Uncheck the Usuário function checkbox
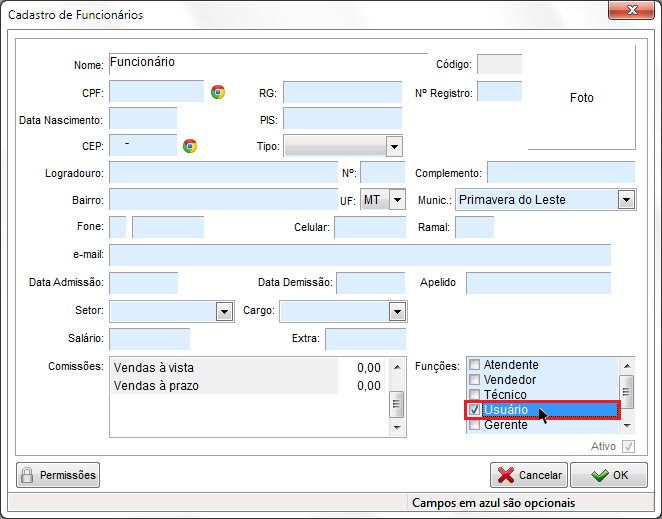 pos(475,410)
